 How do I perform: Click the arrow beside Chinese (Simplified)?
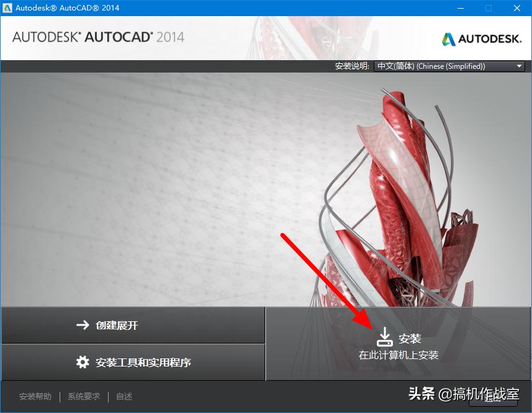(520, 66)
